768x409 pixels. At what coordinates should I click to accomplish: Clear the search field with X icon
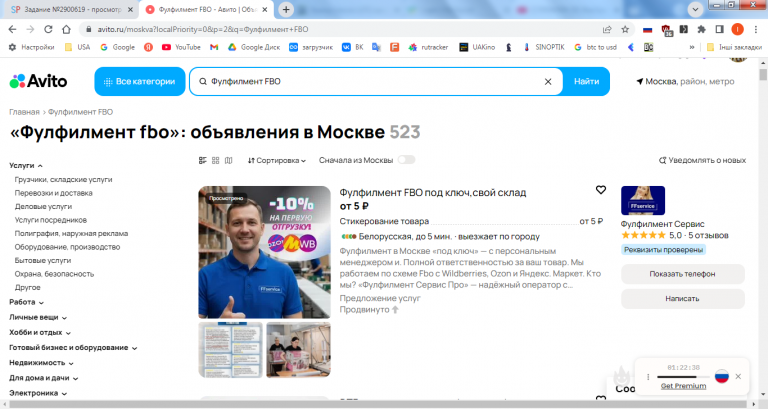(x=548, y=82)
